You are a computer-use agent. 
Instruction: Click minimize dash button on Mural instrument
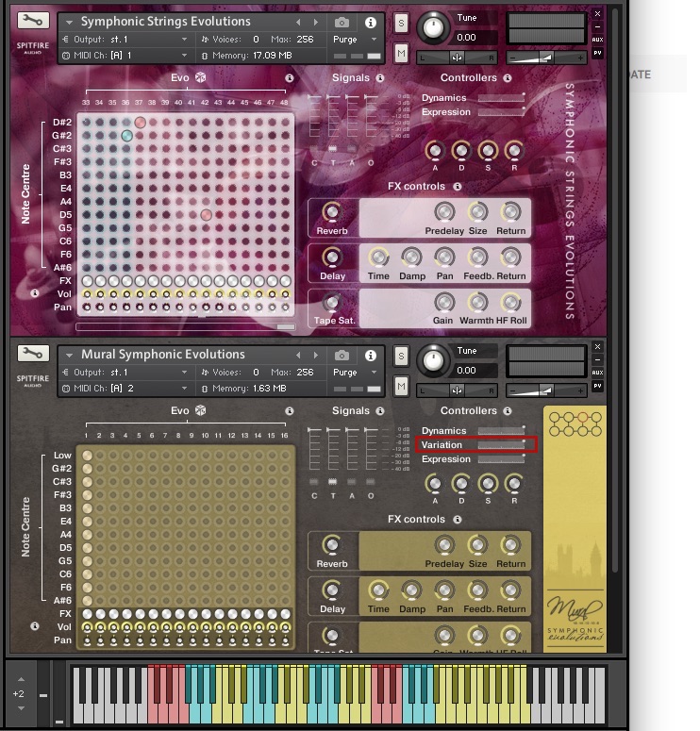597,359
